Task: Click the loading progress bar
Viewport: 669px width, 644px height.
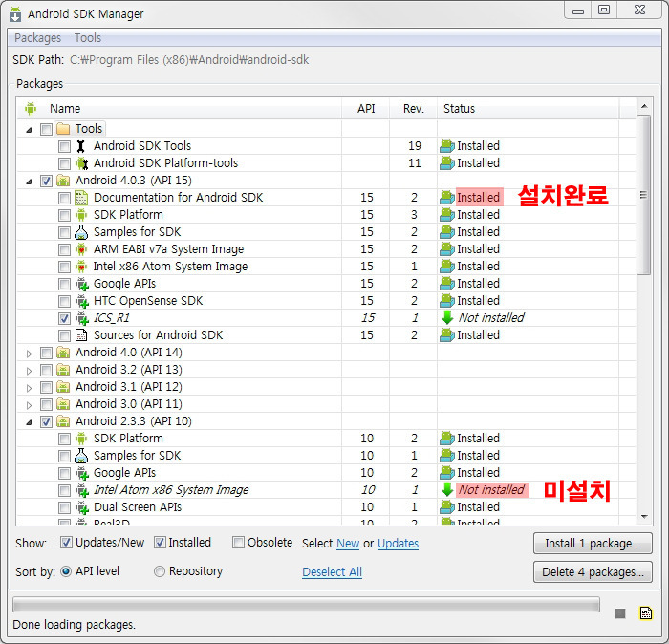Action: [x=306, y=604]
